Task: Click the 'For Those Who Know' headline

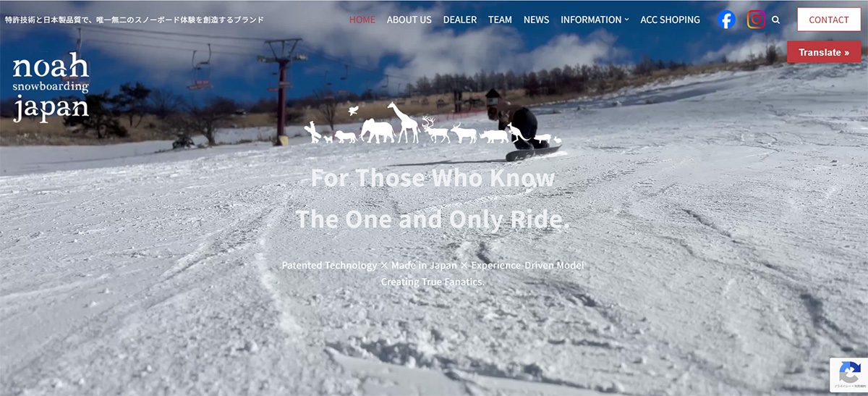Action: click(433, 177)
